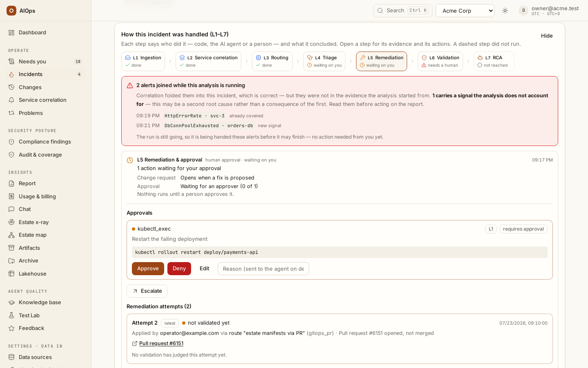Toggle the light/dark theme sun icon
The width and height of the screenshot is (588, 368).
point(505,11)
